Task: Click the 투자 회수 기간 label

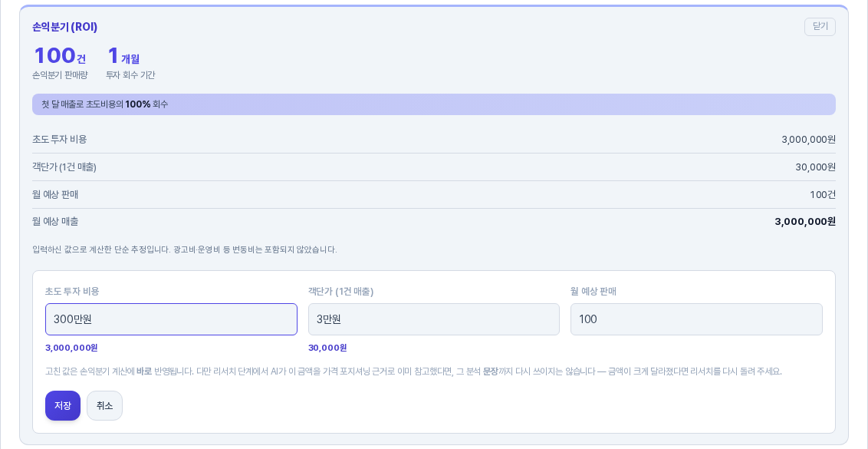Action: pos(130,75)
